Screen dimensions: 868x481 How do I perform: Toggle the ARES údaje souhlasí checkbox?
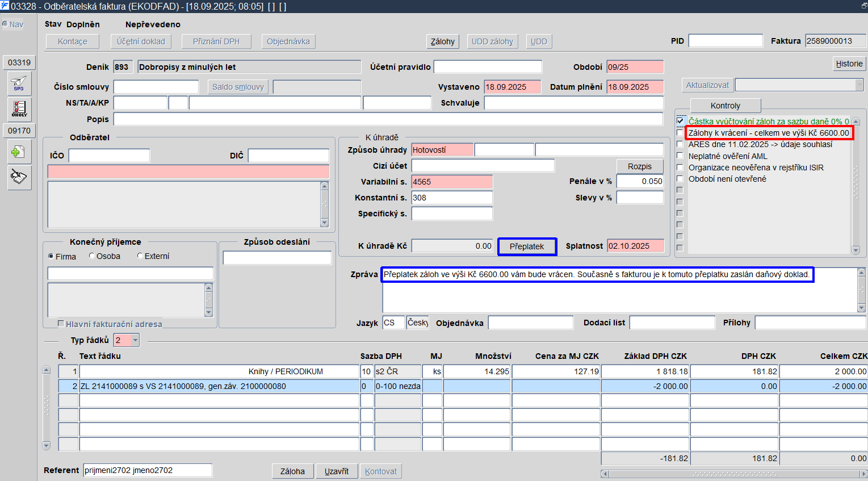[680, 144]
